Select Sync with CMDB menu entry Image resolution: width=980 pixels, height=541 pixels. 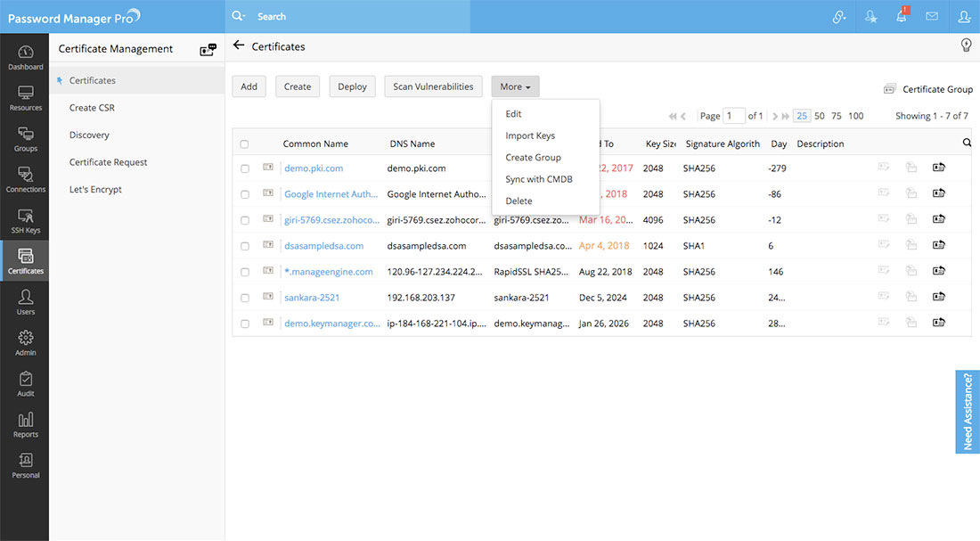point(538,179)
